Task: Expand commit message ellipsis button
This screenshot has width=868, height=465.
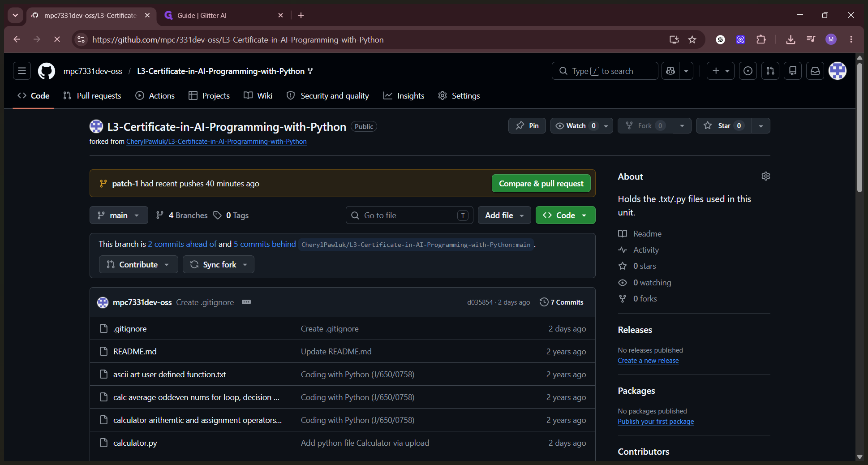Action: 246,302
